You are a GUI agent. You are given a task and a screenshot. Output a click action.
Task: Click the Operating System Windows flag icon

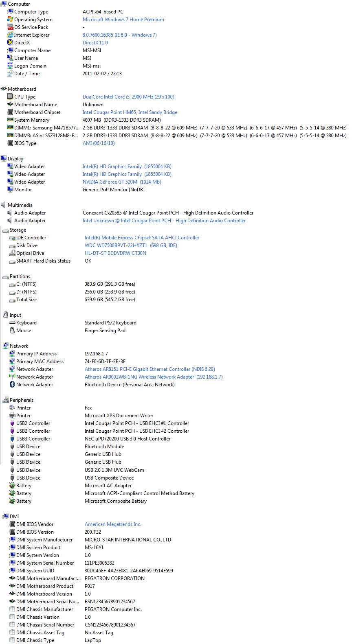point(10,20)
